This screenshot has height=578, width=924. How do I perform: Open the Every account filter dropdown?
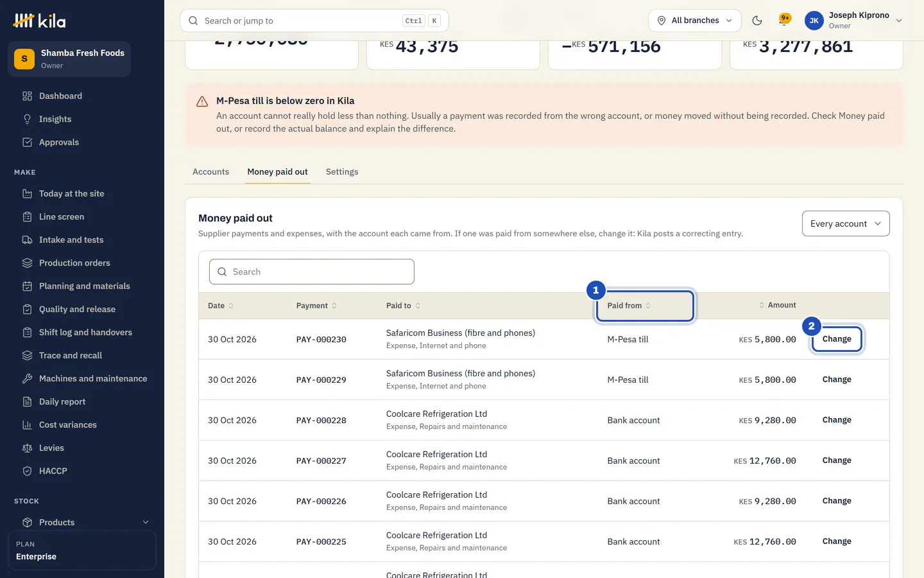pyautogui.click(x=846, y=223)
